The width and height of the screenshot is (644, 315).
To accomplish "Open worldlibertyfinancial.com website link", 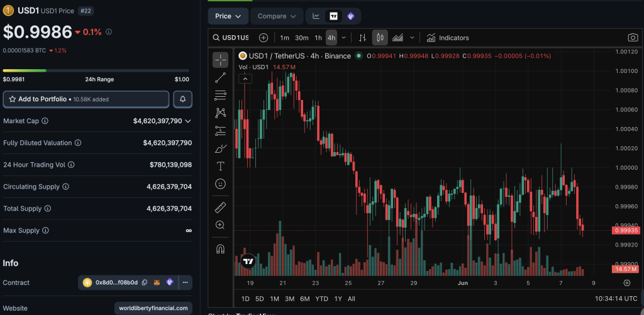I will click(x=153, y=308).
